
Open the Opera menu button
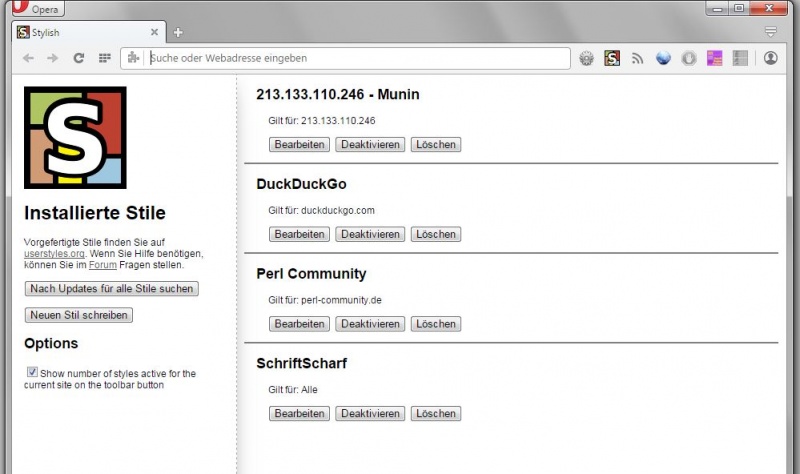point(38,8)
